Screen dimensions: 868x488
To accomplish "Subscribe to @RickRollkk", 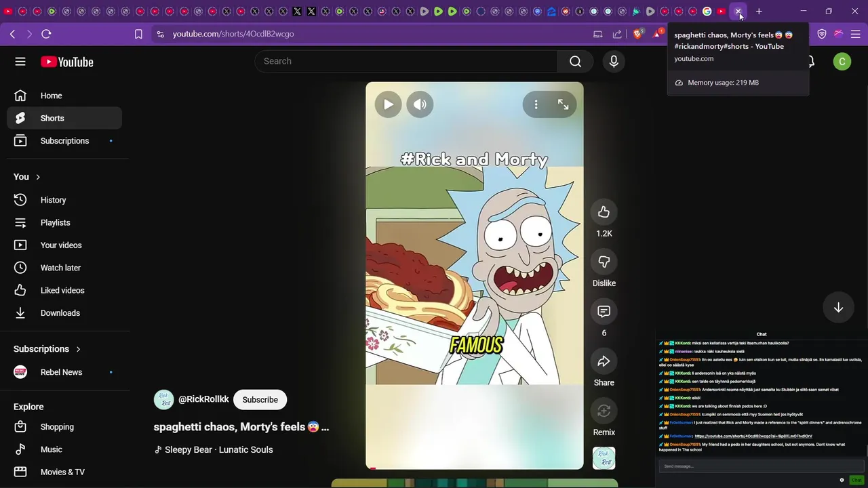I will coord(260,400).
